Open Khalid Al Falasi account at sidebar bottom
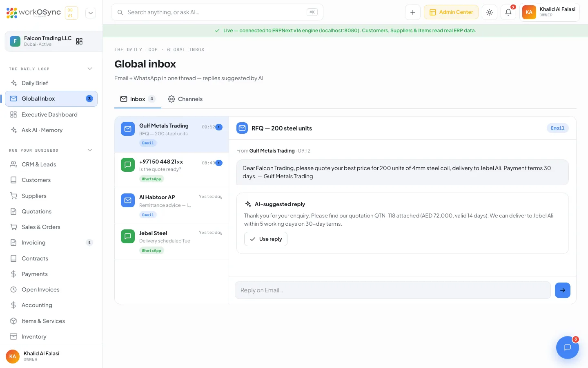Image resolution: width=588 pixels, height=368 pixels. pos(51,356)
